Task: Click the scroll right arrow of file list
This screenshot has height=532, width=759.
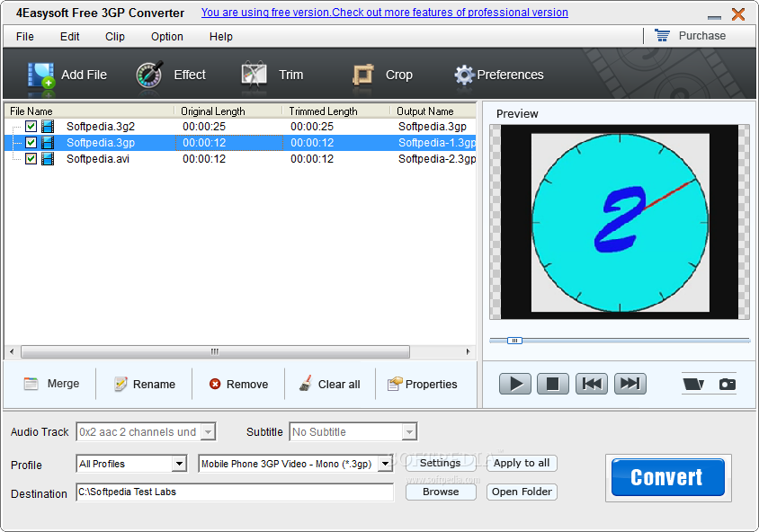Action: click(x=469, y=351)
